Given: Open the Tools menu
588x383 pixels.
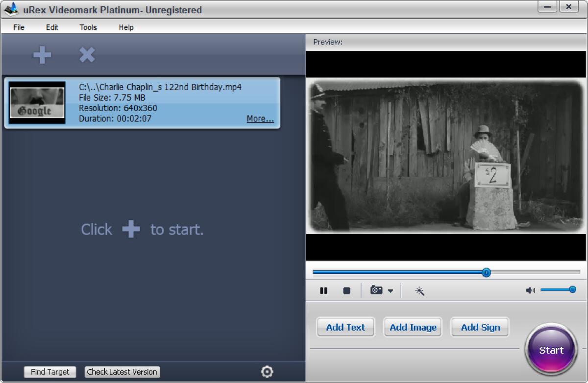Looking at the screenshot, I should [88, 28].
